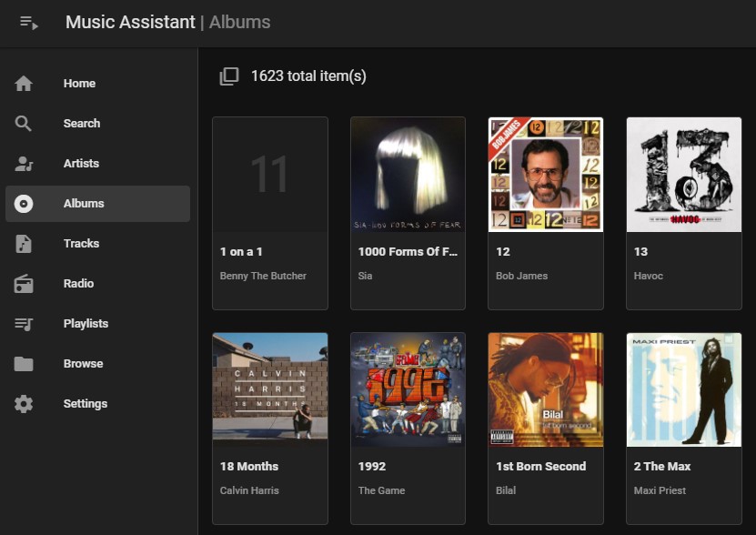Open the 1st Born Second album cover
This screenshot has width=756, height=535.
(546, 389)
